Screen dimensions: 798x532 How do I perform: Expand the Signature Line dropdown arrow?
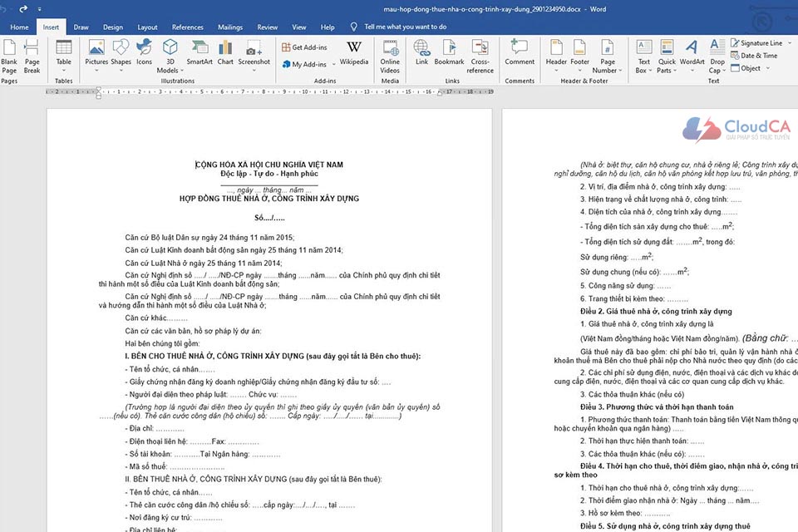790,43
